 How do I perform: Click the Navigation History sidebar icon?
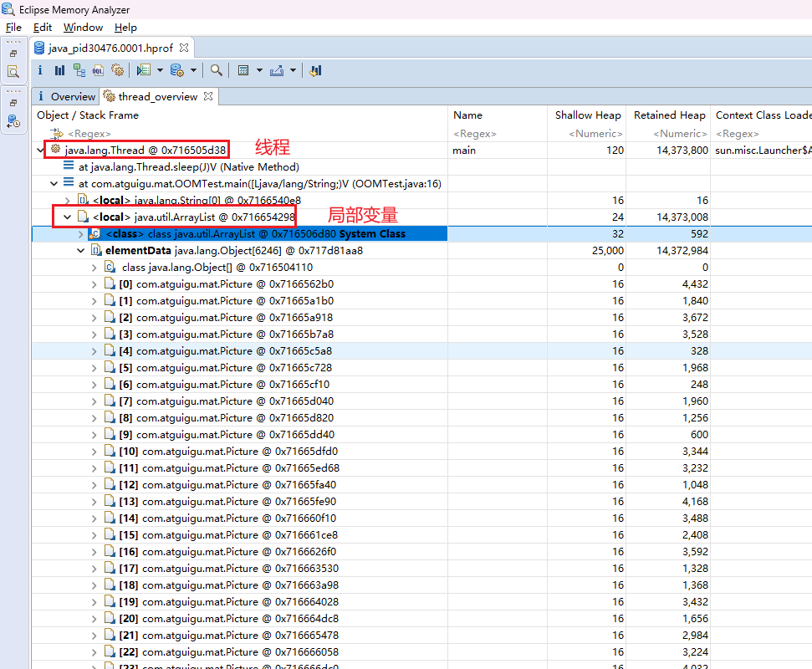[13, 122]
